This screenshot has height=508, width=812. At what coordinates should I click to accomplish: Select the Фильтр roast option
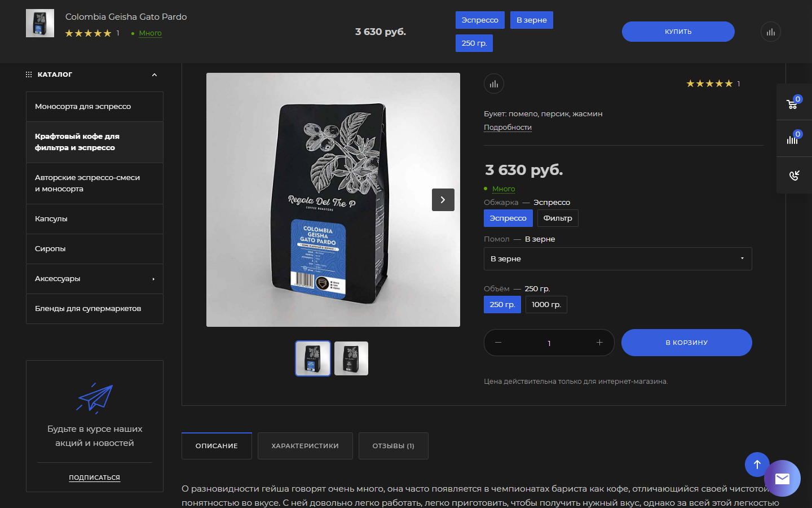pos(557,218)
